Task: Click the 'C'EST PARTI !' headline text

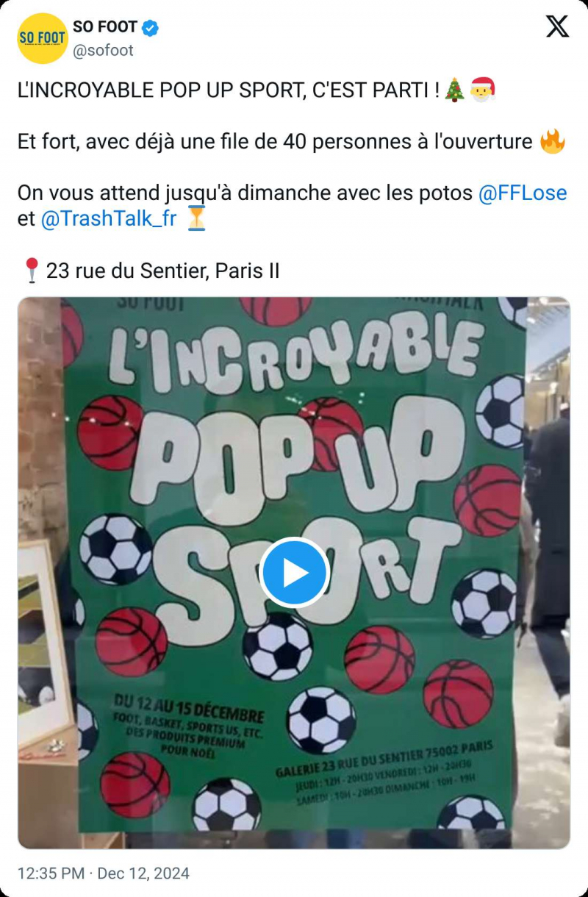Action: click(376, 91)
